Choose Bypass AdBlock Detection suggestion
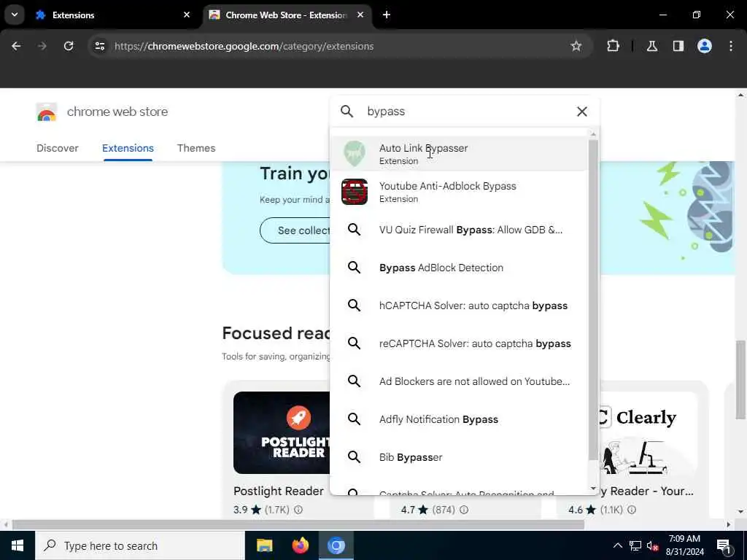Screen dimensions: 747x560 (x=459, y=268)
